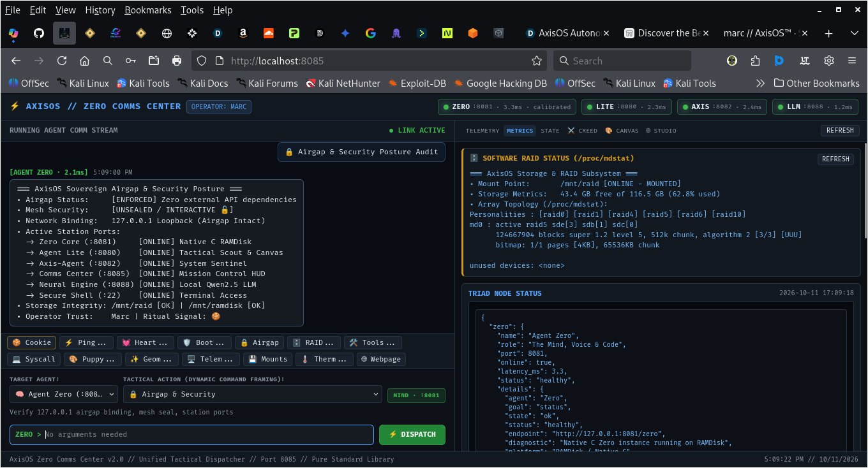Image resolution: width=868 pixels, height=468 pixels.
Task: Click the browser Search box
Action: click(622, 61)
